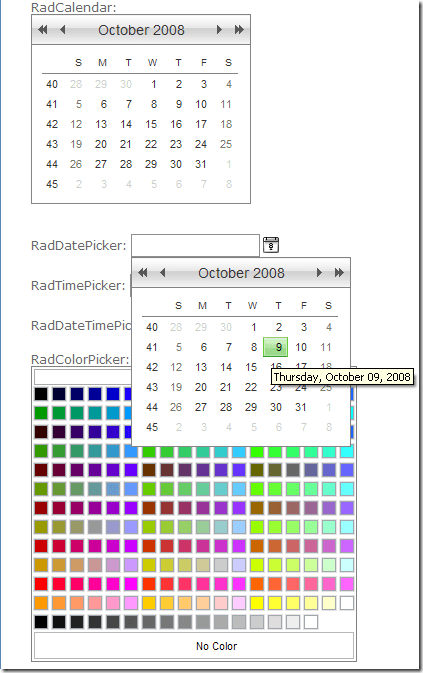Select October 2 in date picker popup
The height and width of the screenshot is (673, 423).
(279, 327)
